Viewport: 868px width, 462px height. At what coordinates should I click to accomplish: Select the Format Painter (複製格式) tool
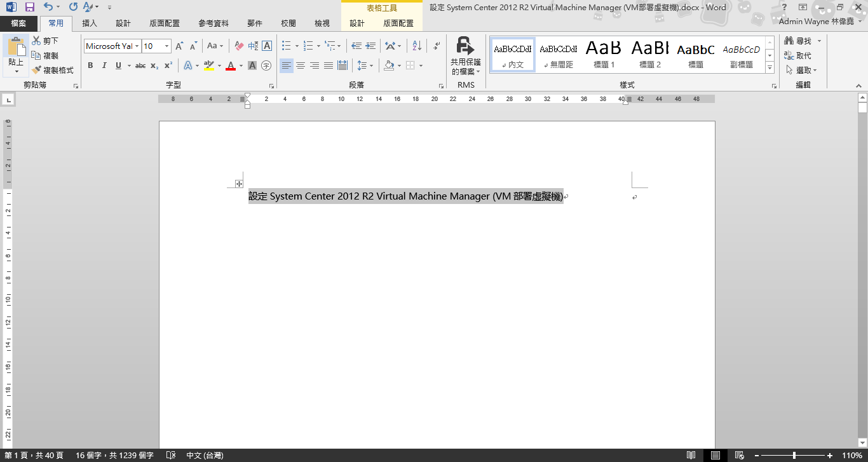[x=53, y=70]
